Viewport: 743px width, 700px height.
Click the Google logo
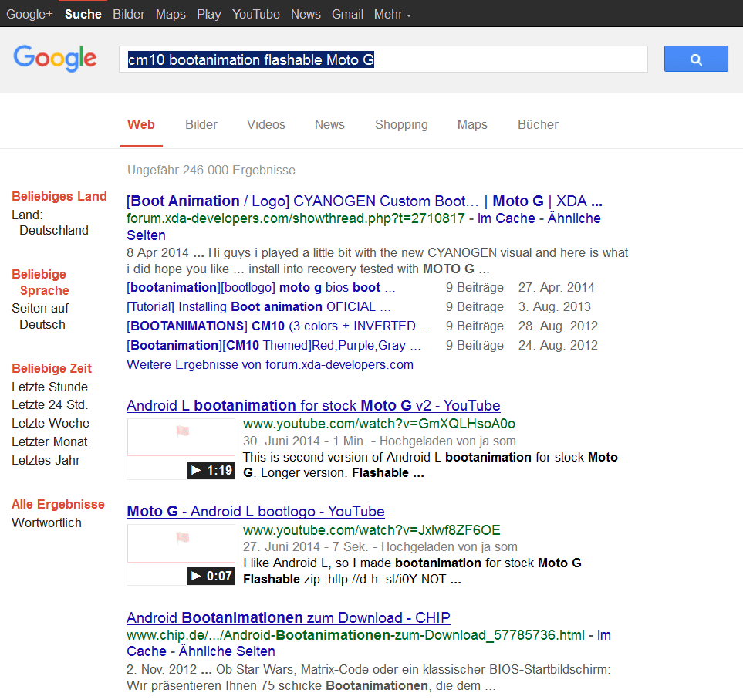pyautogui.click(x=55, y=59)
